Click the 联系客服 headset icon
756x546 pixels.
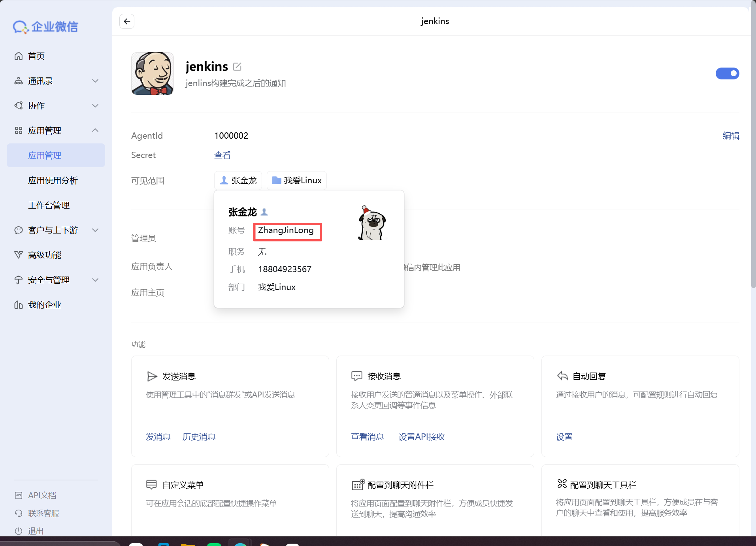coord(19,514)
